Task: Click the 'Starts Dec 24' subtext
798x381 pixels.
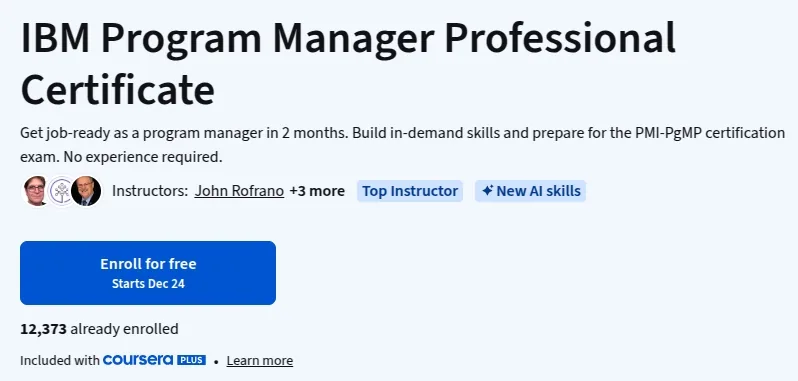Action: coord(148,284)
